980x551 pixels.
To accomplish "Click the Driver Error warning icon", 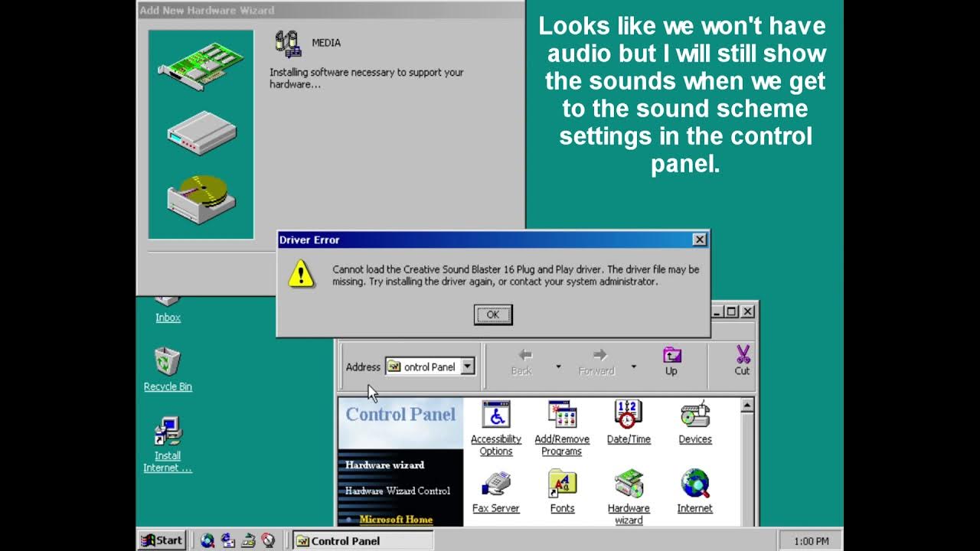I will click(301, 272).
